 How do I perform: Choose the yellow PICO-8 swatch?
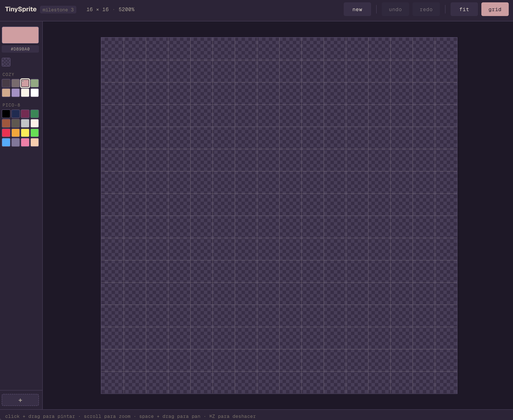click(x=25, y=133)
